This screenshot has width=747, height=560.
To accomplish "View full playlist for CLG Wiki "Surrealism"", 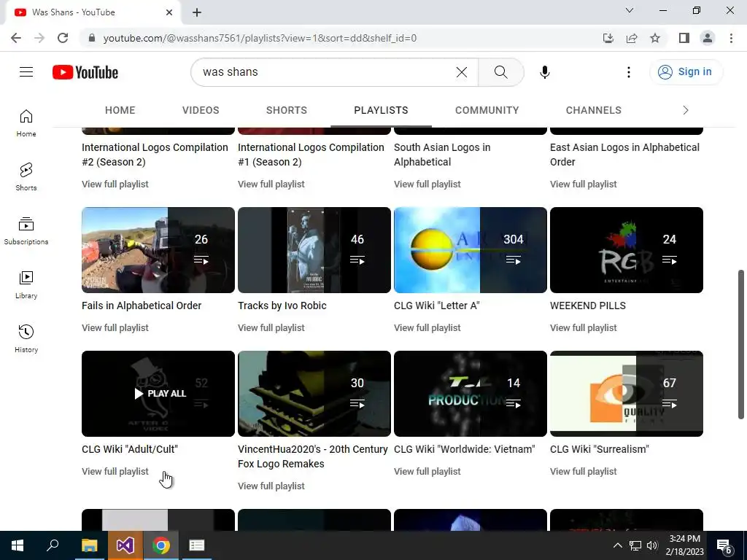I will click(583, 472).
